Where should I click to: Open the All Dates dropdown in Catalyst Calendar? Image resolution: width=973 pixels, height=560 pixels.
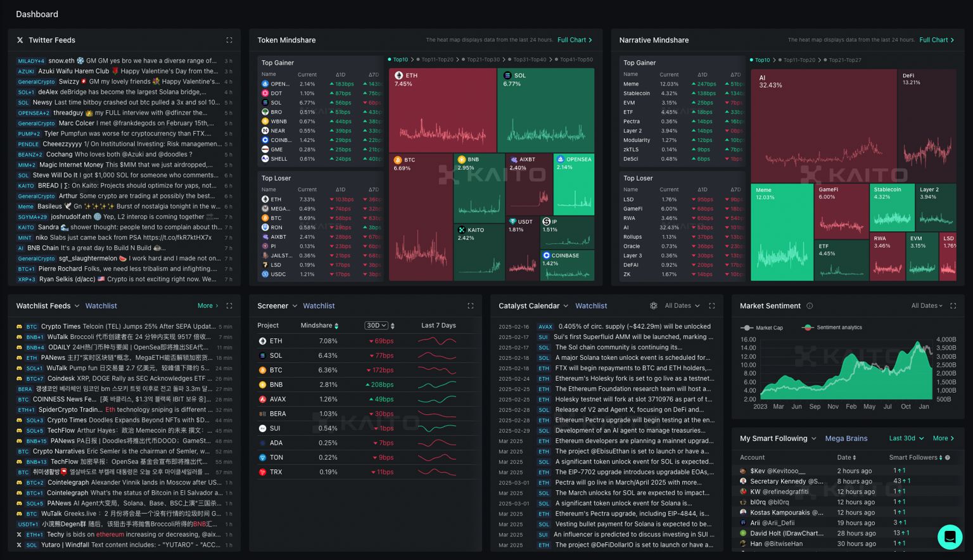tap(682, 306)
